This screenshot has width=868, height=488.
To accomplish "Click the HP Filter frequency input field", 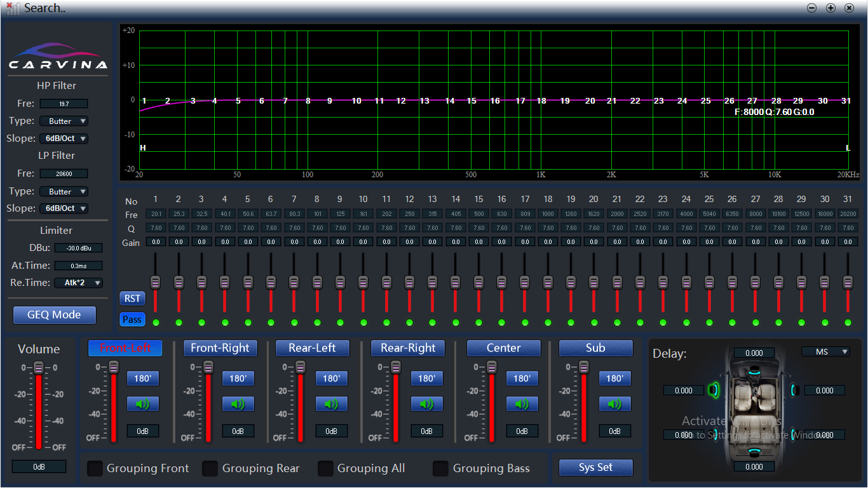I will pyautogui.click(x=64, y=104).
